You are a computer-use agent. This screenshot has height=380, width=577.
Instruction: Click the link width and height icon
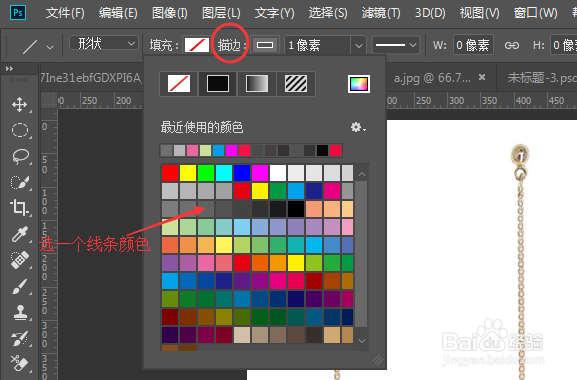511,46
